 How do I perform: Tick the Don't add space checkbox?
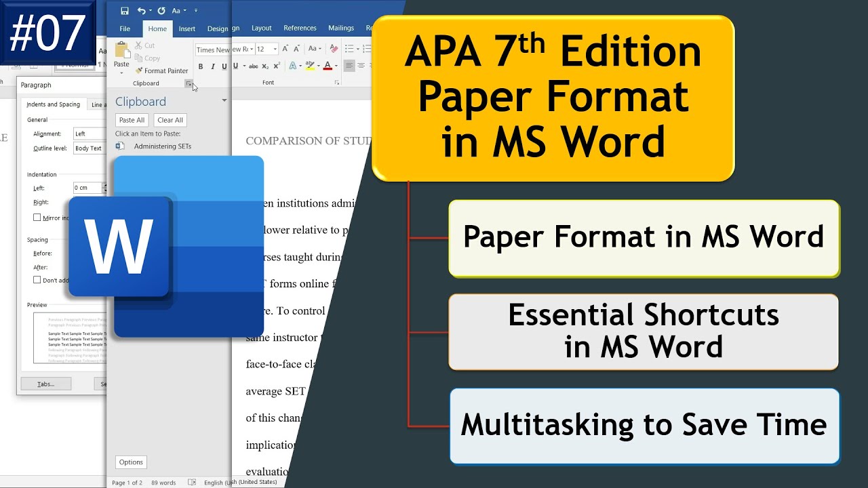tap(37, 280)
